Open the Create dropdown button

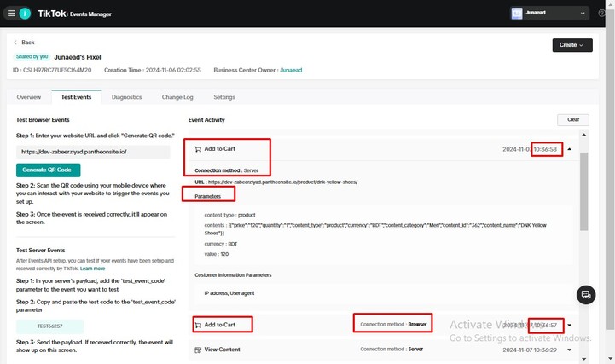click(x=572, y=44)
